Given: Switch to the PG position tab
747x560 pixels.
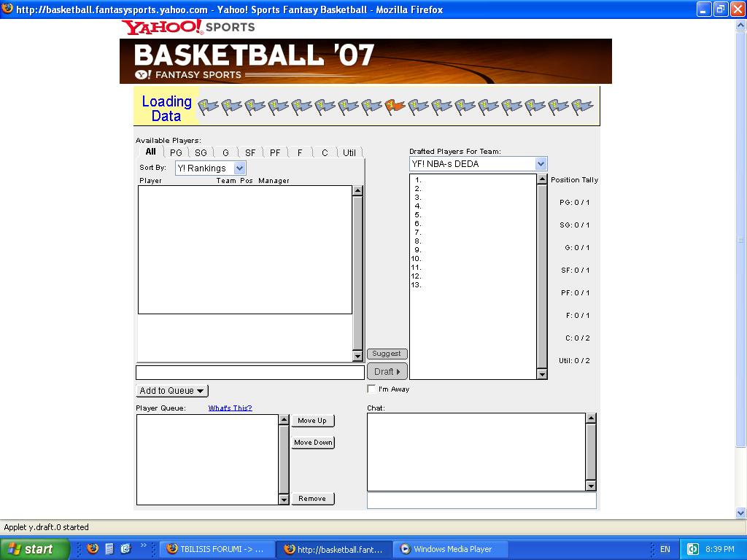Looking at the screenshot, I should [x=176, y=152].
